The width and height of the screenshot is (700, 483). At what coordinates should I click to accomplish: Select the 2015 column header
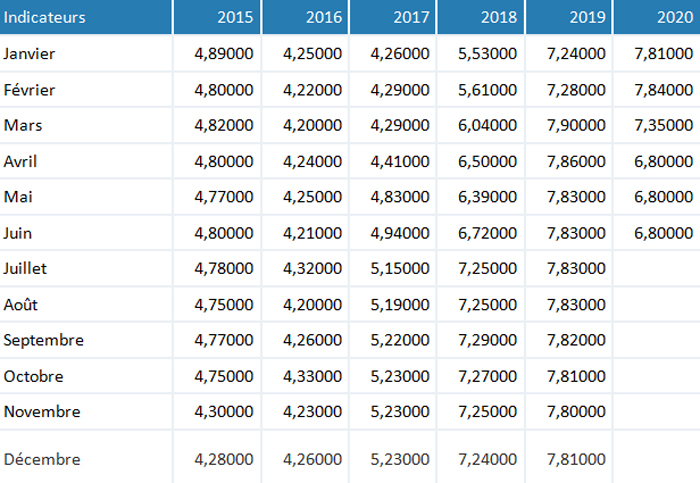(x=217, y=17)
